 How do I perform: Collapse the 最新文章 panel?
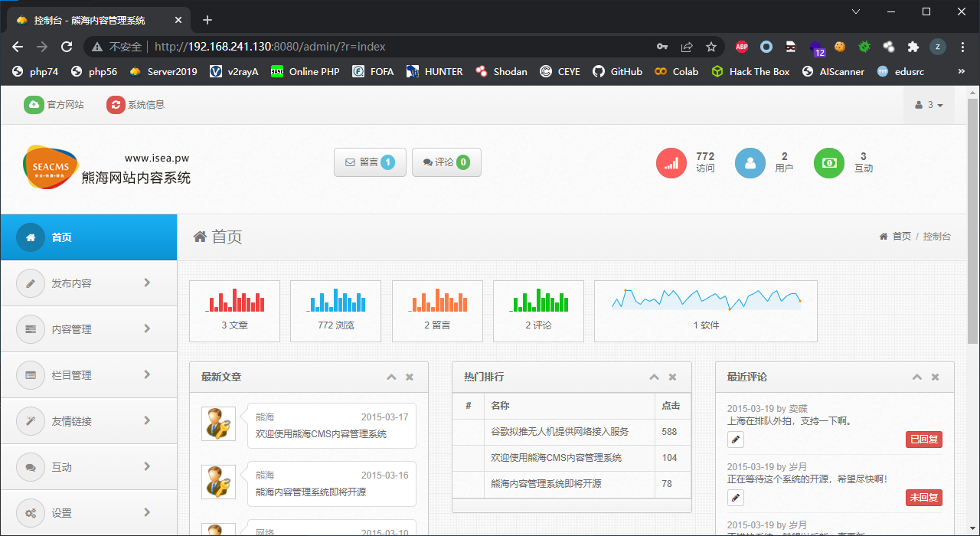tap(391, 377)
